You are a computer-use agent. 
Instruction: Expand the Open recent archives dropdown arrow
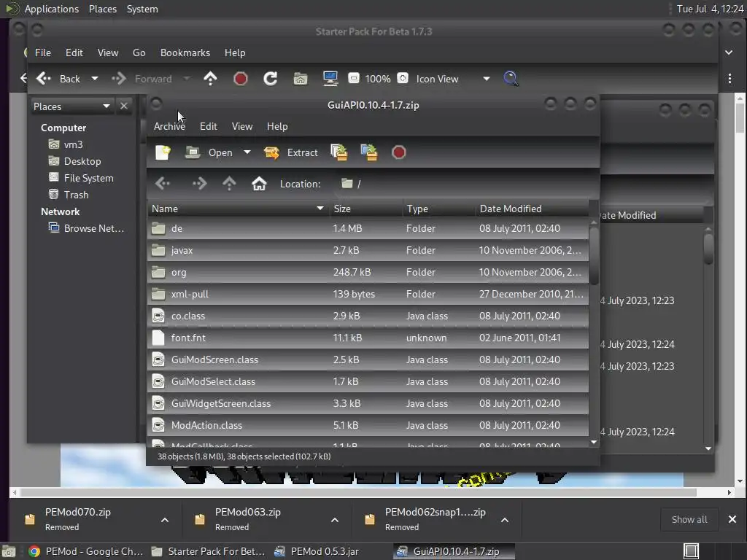(247, 152)
